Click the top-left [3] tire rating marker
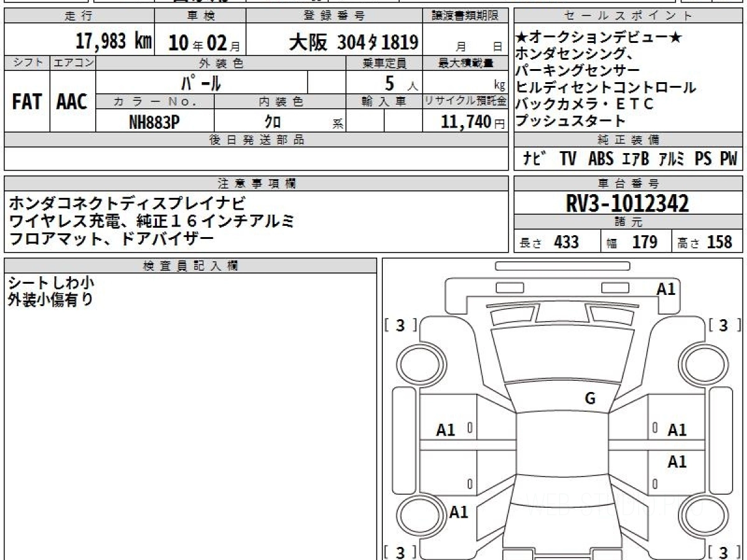The height and width of the screenshot is (560, 747). [x=400, y=325]
